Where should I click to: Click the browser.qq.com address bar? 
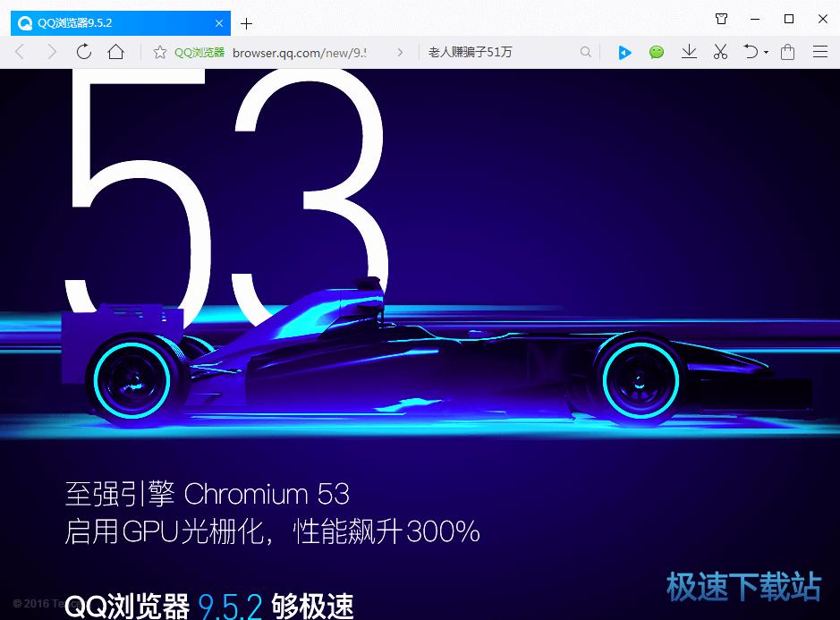click(298, 51)
